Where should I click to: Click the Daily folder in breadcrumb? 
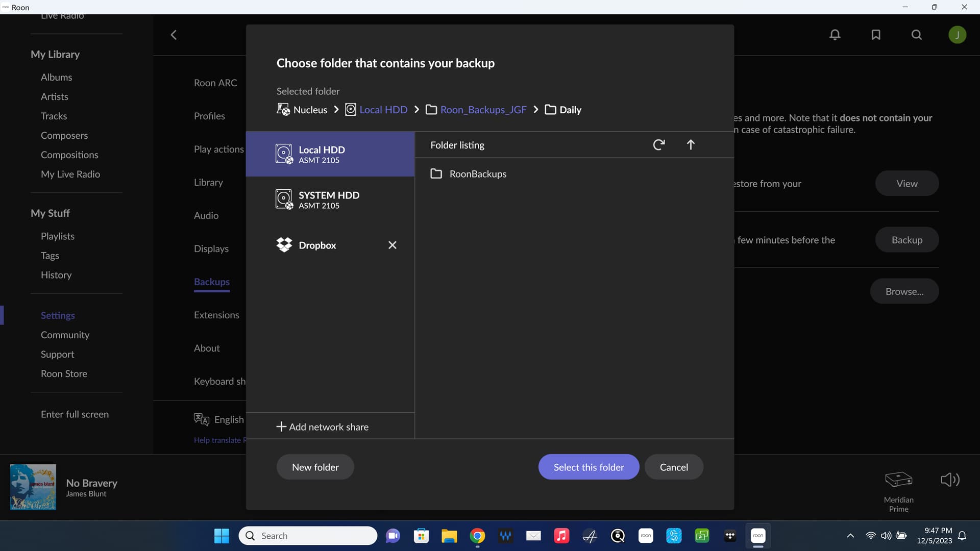[563, 110]
